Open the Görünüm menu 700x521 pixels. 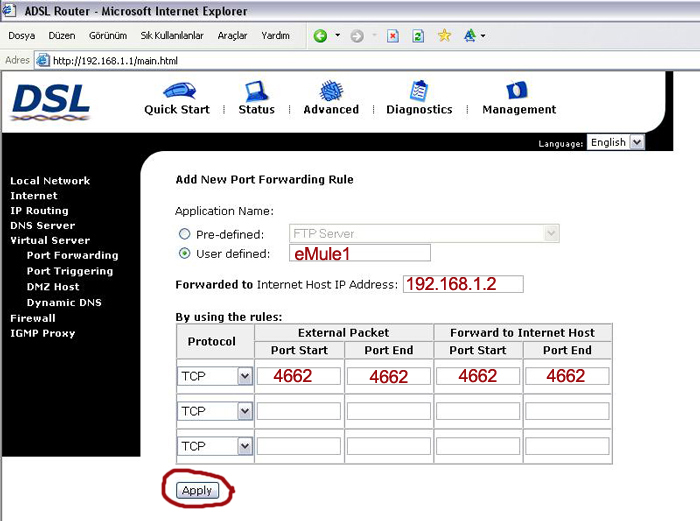(x=108, y=36)
